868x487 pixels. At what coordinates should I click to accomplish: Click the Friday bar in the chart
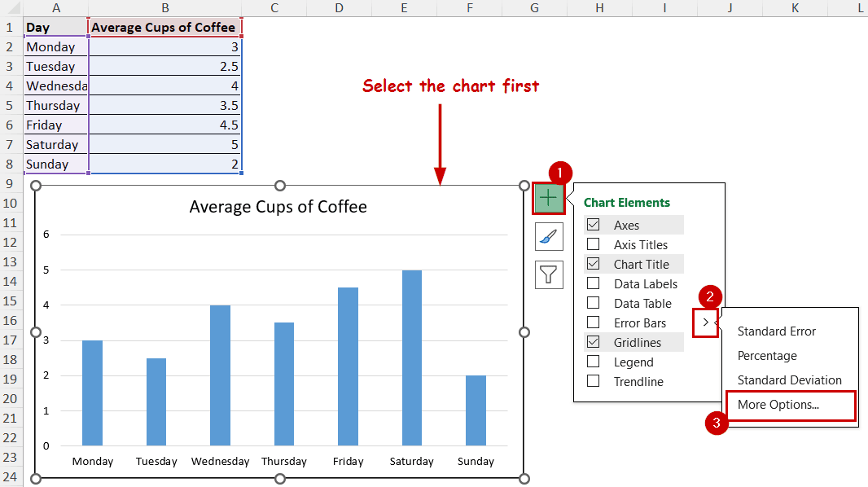click(349, 366)
